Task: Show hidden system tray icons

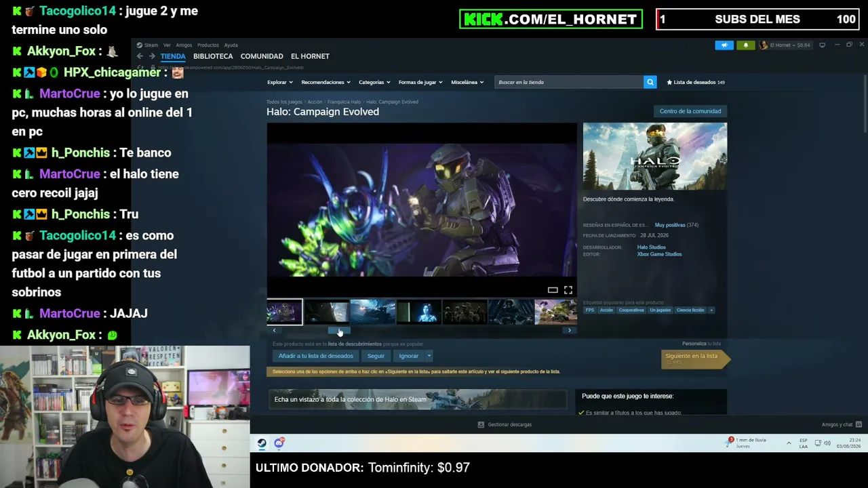Action: pyautogui.click(x=788, y=443)
